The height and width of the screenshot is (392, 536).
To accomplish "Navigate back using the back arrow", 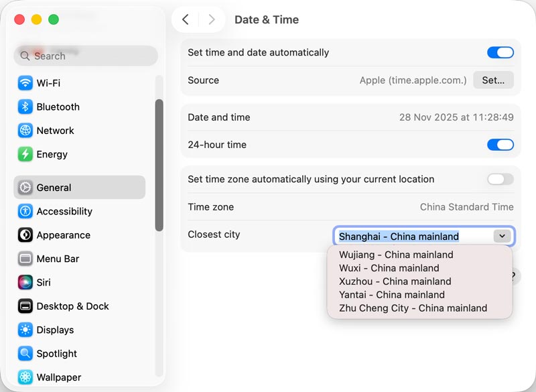I will pyautogui.click(x=185, y=20).
